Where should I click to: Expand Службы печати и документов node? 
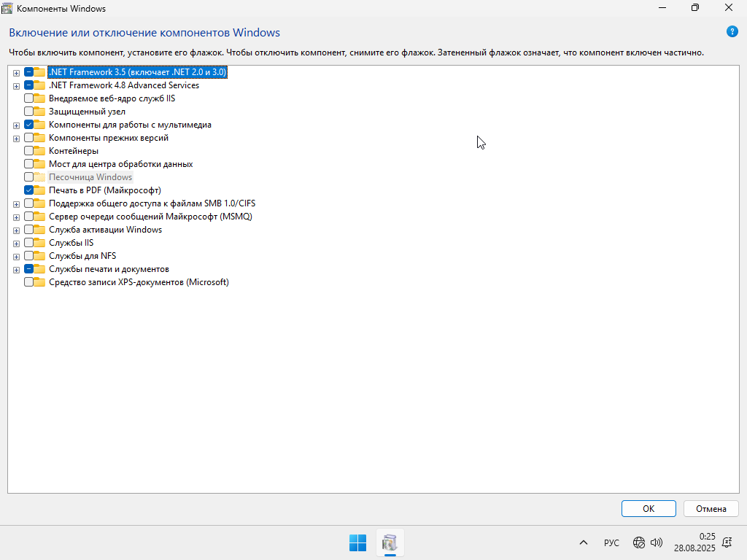coord(16,270)
